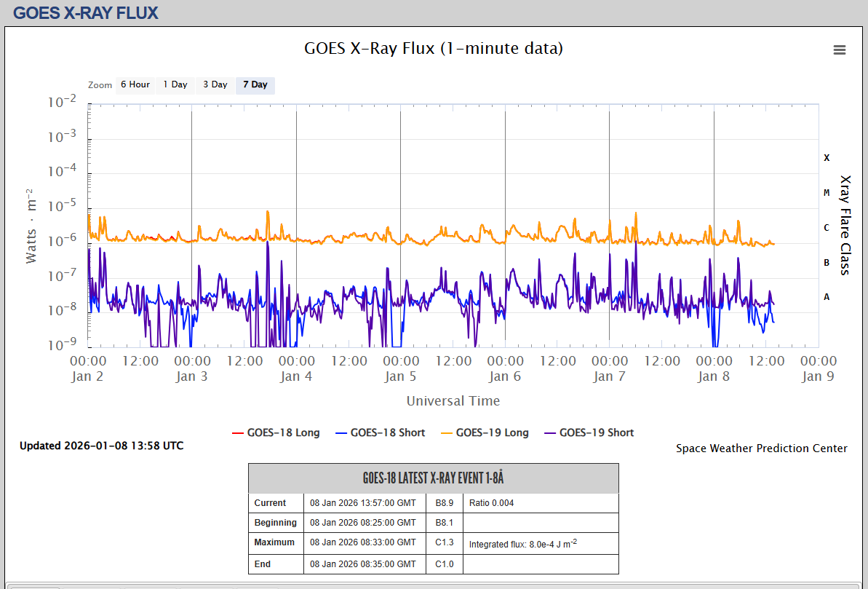Screen dimensions: 868x589
Task: Click the Xray Flare Class axis title
Action: pos(845,225)
